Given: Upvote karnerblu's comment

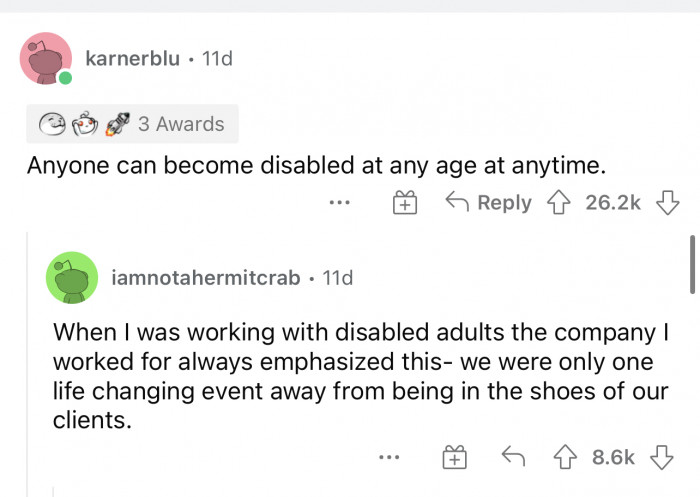Looking at the screenshot, I should pyautogui.click(x=558, y=203).
